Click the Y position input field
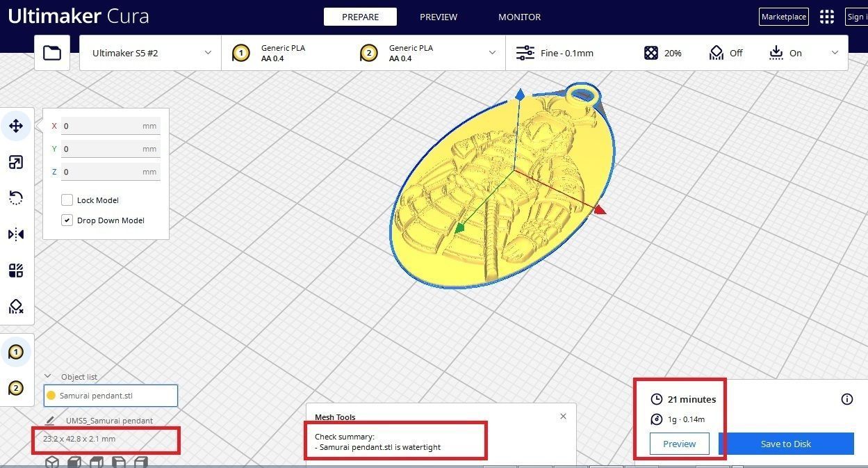 (x=110, y=149)
